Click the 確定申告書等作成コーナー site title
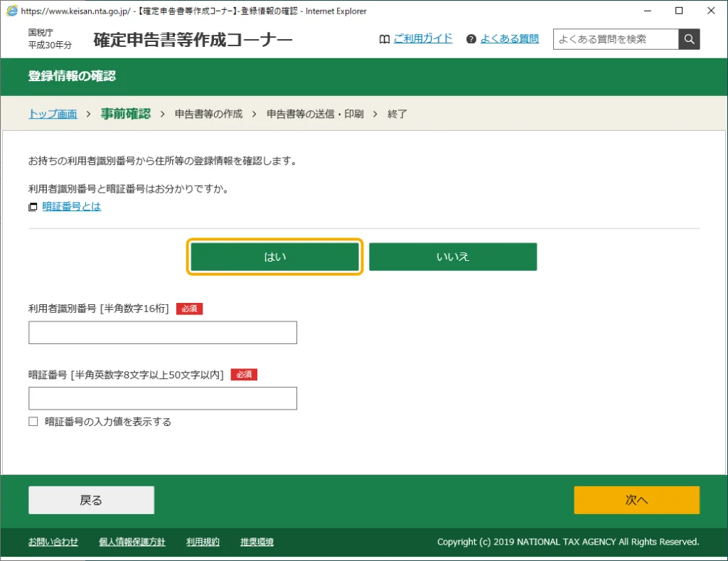The width and height of the screenshot is (728, 561). (193, 40)
